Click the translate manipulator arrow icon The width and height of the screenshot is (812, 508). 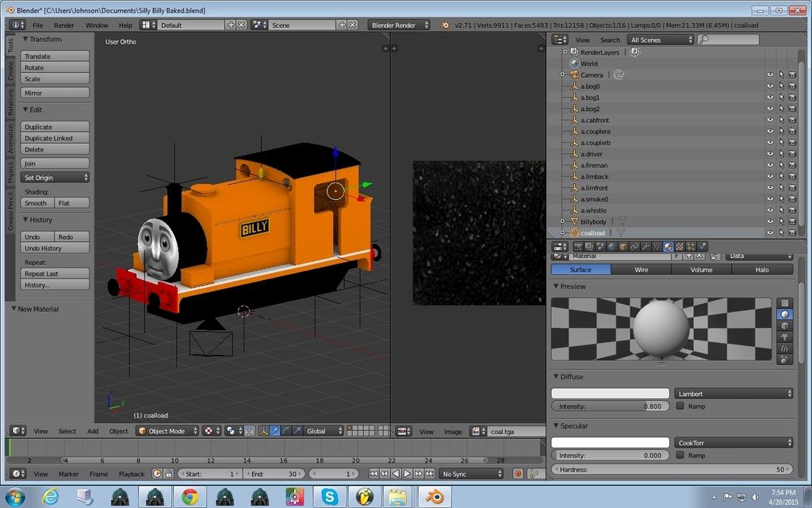pyautogui.click(x=274, y=431)
